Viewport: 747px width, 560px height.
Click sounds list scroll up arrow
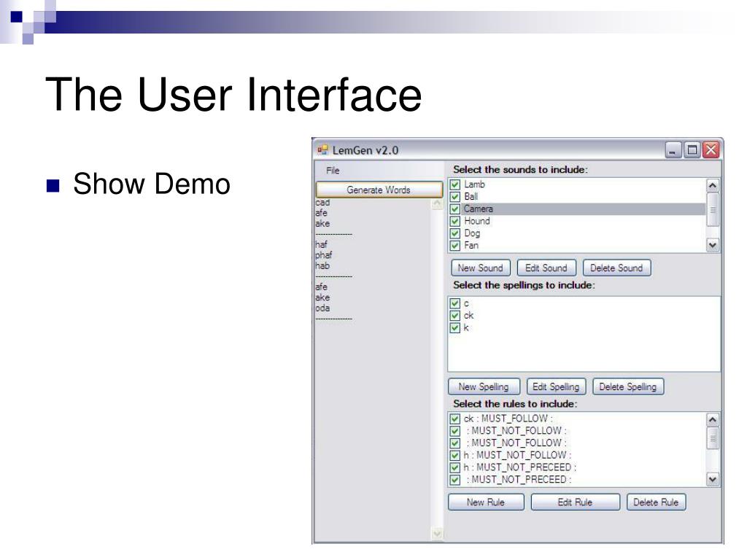coord(713,185)
